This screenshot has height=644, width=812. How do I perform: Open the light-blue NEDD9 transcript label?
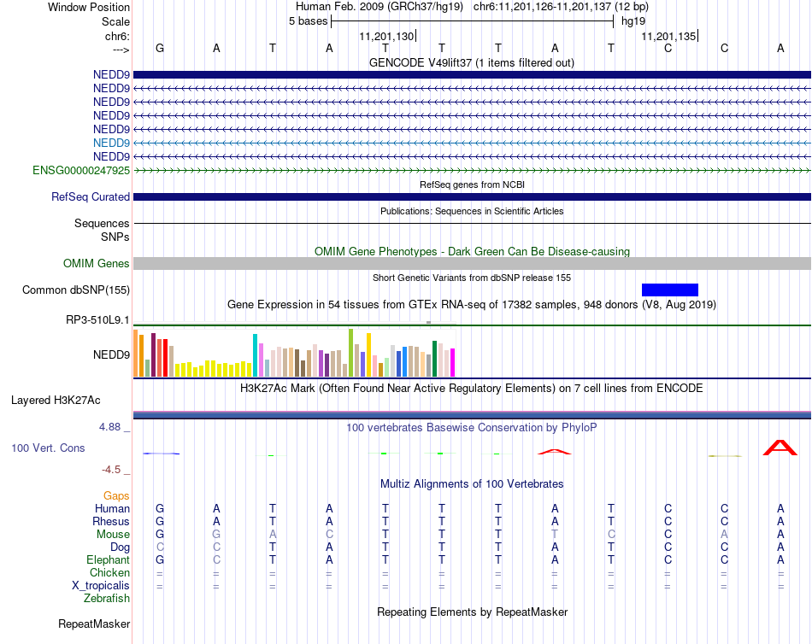coord(111,143)
